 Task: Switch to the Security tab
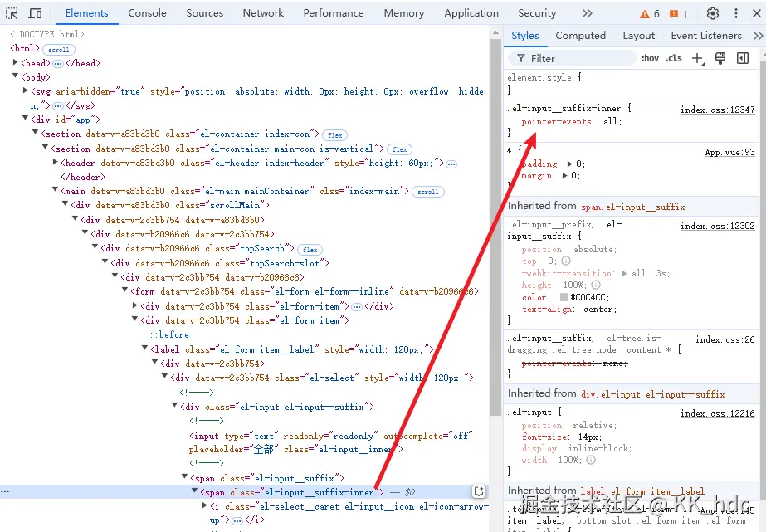tap(537, 13)
